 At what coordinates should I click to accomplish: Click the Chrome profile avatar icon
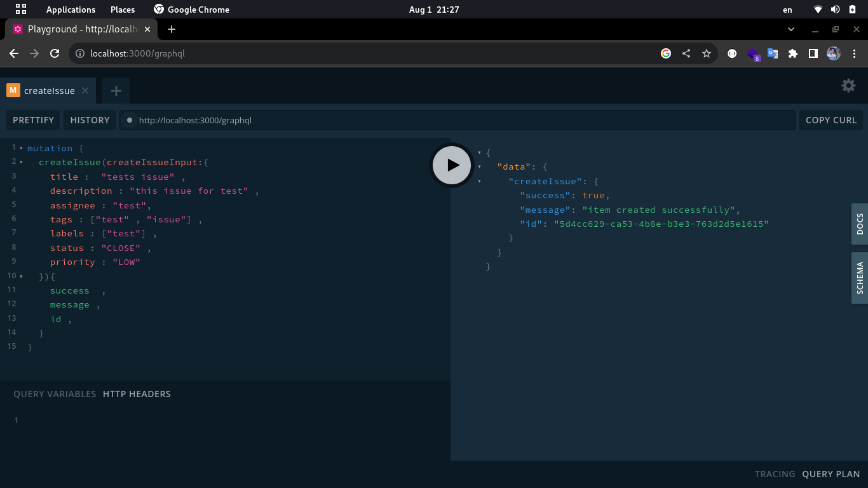(832, 53)
